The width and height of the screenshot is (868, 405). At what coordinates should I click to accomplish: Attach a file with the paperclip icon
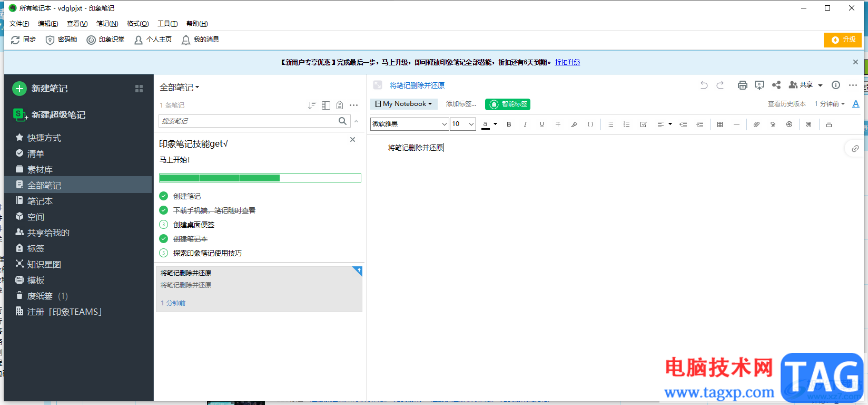coord(756,124)
